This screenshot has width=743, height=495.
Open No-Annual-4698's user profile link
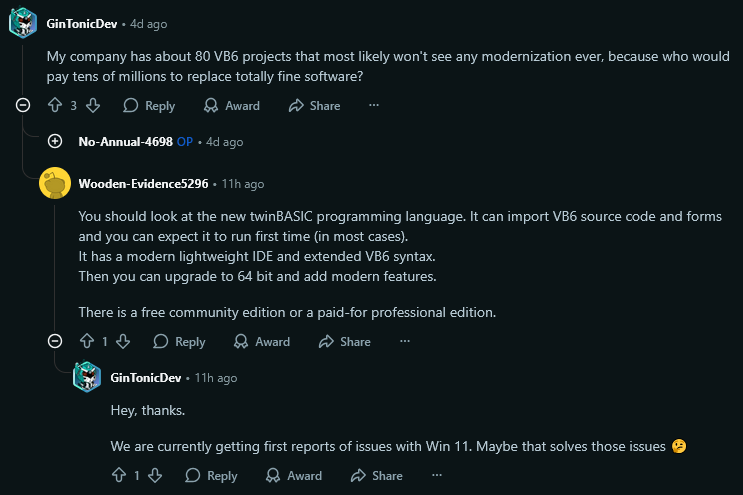click(x=125, y=142)
